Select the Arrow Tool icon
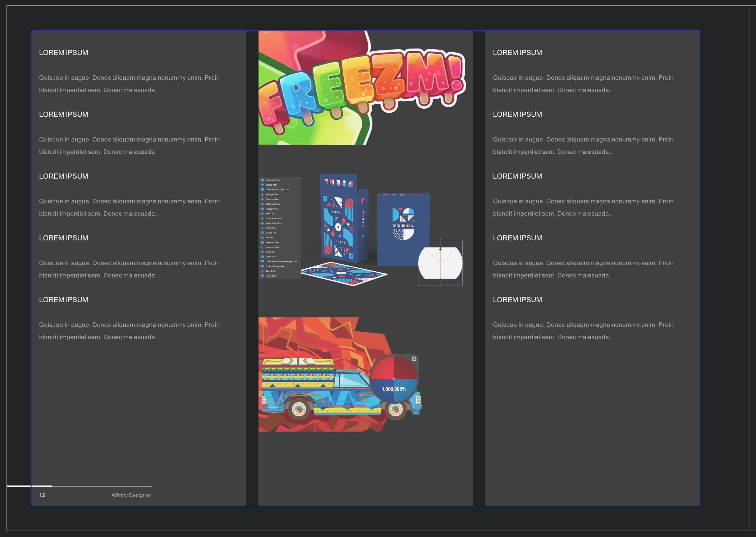 [x=262, y=228]
